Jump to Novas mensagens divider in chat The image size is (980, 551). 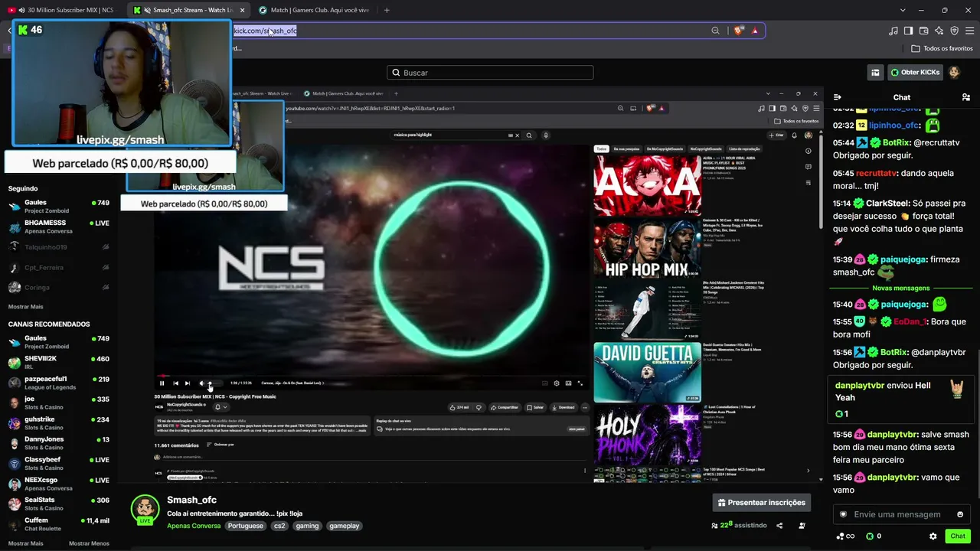pyautogui.click(x=901, y=289)
